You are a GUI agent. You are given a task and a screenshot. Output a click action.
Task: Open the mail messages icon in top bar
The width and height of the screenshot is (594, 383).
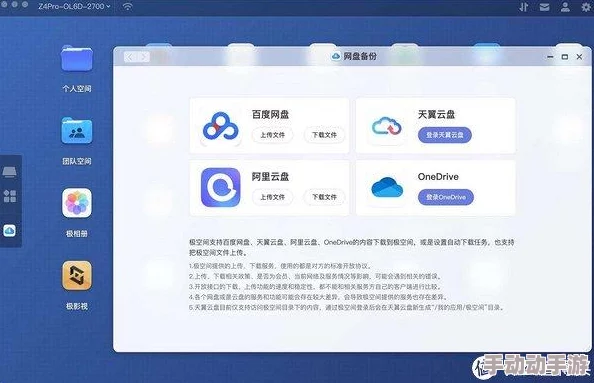[x=544, y=7]
